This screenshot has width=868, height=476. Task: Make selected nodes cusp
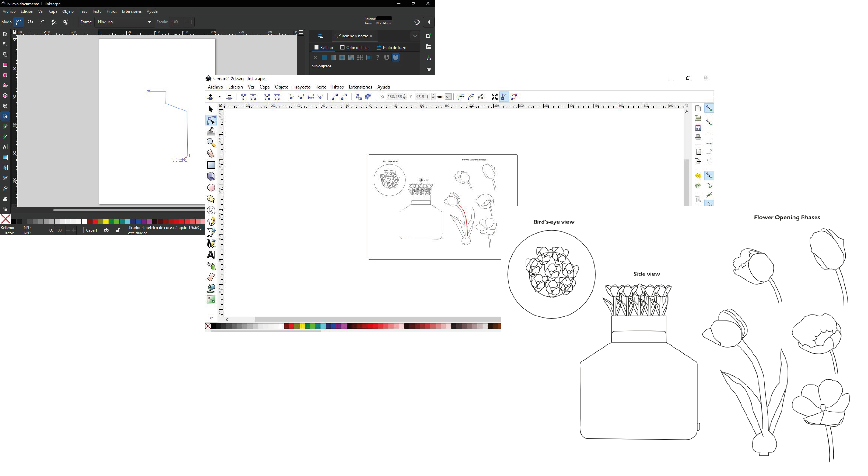tap(292, 97)
